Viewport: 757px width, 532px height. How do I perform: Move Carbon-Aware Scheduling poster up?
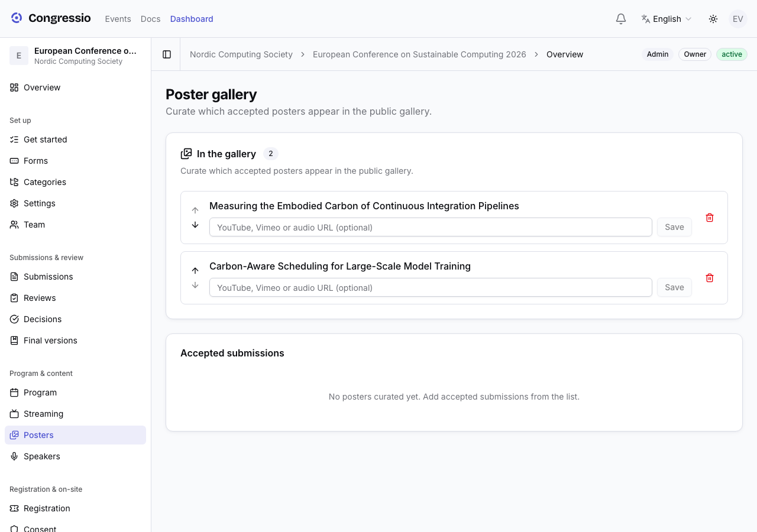click(195, 271)
